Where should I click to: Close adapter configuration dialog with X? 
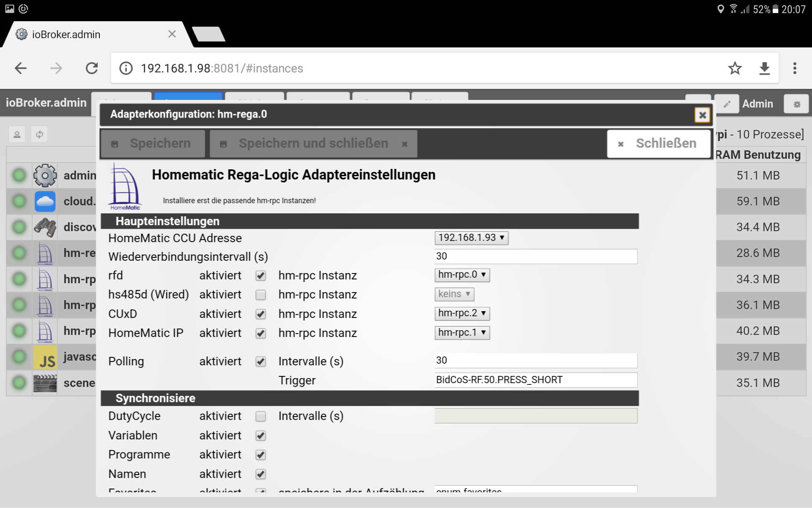tap(702, 115)
